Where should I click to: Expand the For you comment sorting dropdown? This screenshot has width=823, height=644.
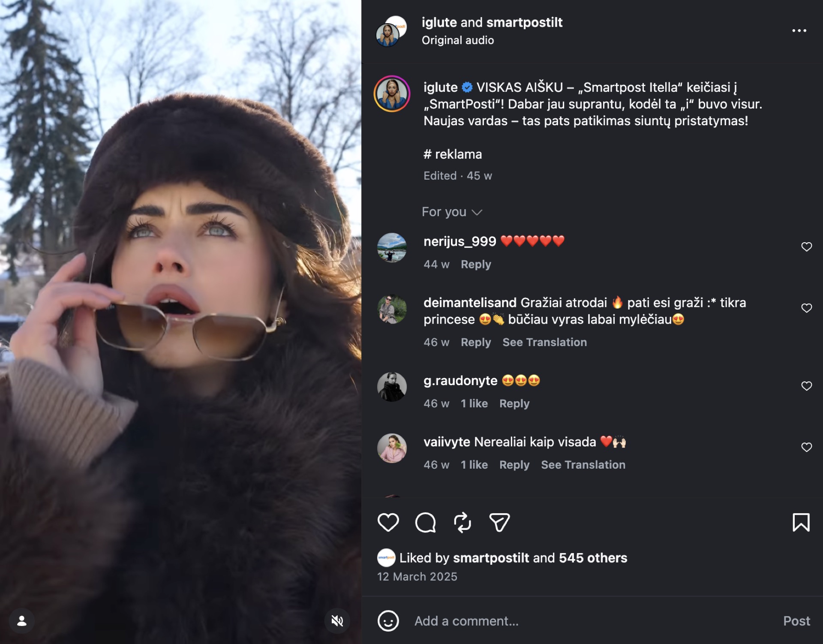[x=452, y=212]
